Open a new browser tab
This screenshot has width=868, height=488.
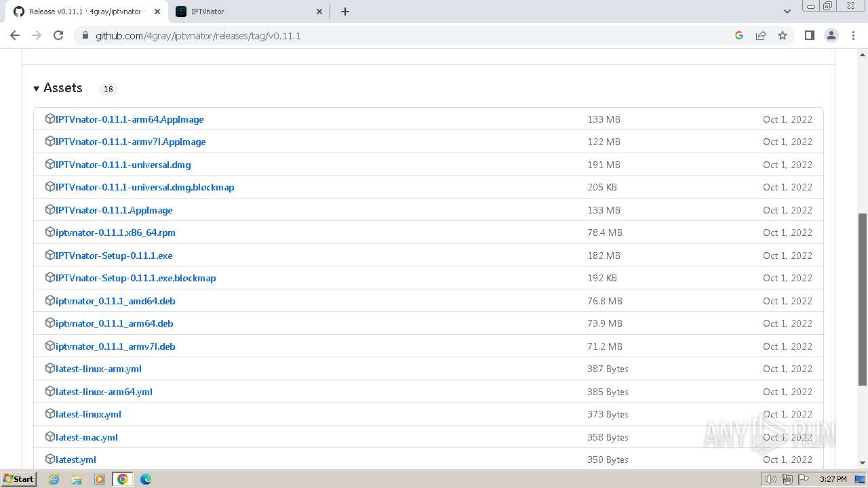344,12
